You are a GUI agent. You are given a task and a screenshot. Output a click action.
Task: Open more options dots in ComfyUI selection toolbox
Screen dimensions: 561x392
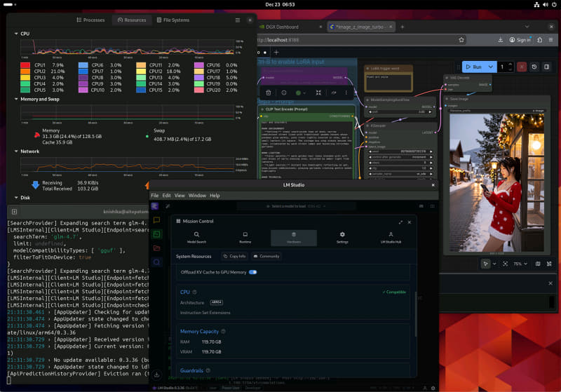pos(346,93)
